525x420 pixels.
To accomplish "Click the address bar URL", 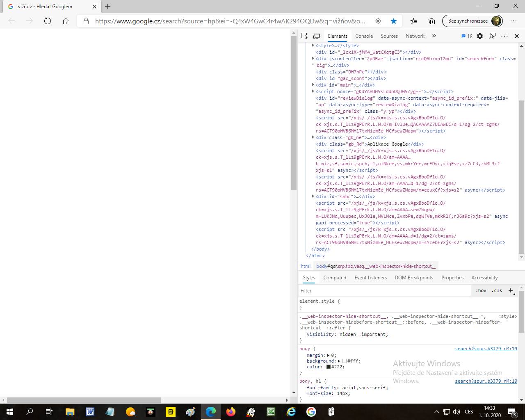I will click(x=230, y=21).
